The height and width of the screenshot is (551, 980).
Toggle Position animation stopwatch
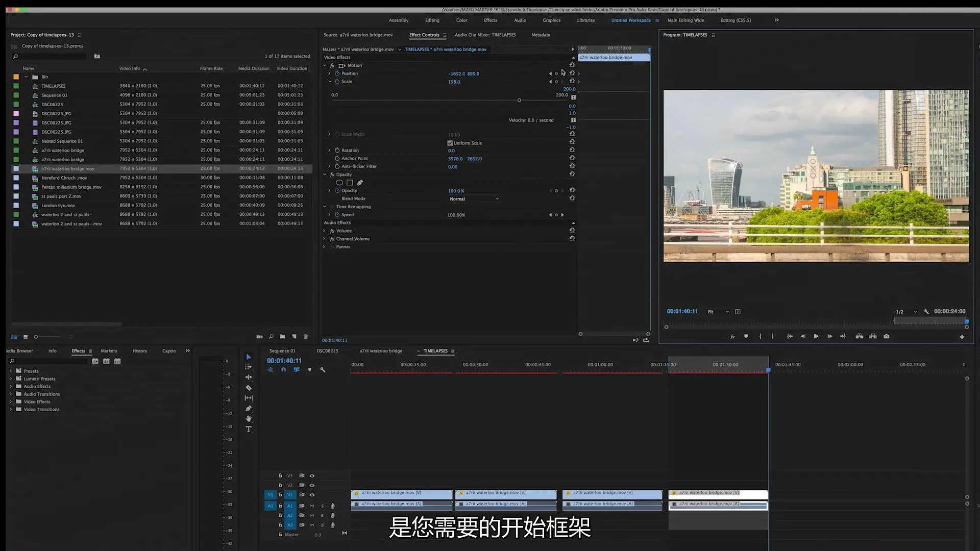pos(337,73)
